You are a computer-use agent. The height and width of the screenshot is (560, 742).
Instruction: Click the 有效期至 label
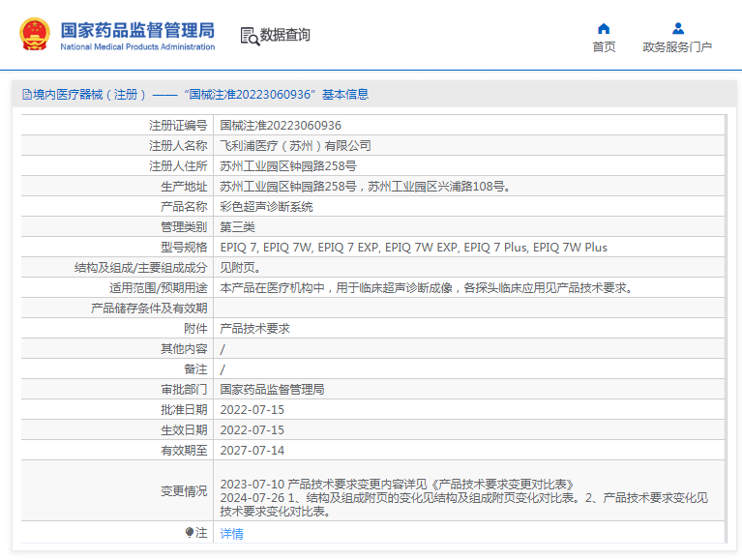[x=184, y=451]
